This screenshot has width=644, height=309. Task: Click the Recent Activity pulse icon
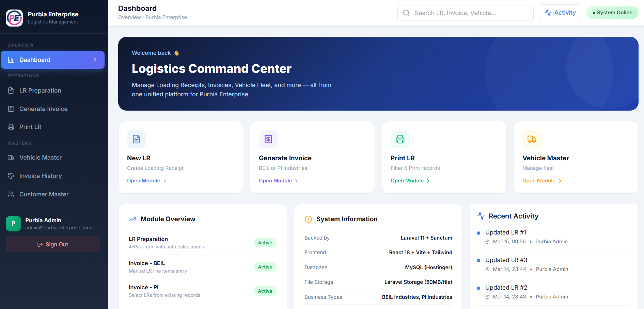pyautogui.click(x=481, y=216)
